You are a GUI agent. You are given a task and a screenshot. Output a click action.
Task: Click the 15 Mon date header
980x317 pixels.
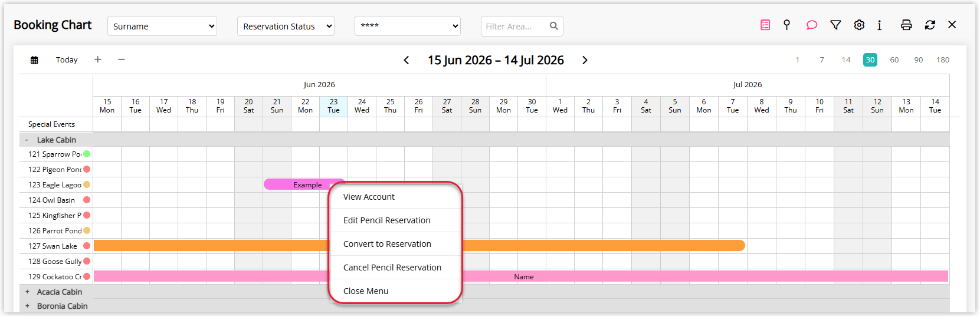click(x=107, y=106)
